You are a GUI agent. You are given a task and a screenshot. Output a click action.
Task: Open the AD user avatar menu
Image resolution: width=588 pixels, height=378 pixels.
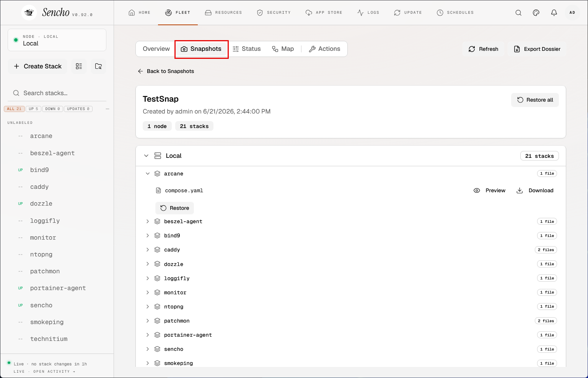point(572,13)
